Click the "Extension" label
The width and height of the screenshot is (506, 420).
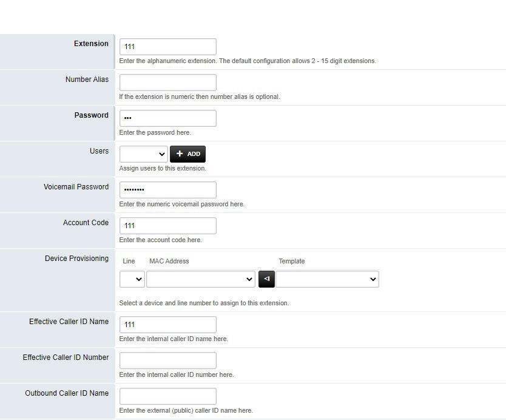[91, 44]
